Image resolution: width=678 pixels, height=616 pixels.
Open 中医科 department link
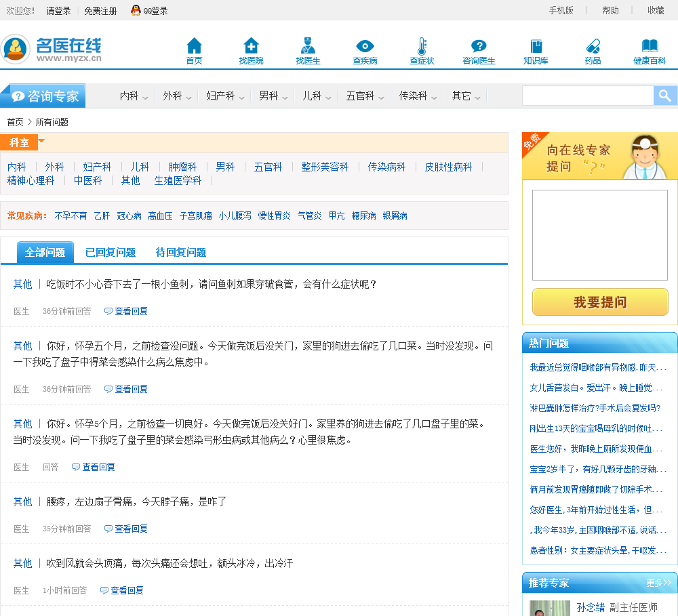(x=87, y=181)
